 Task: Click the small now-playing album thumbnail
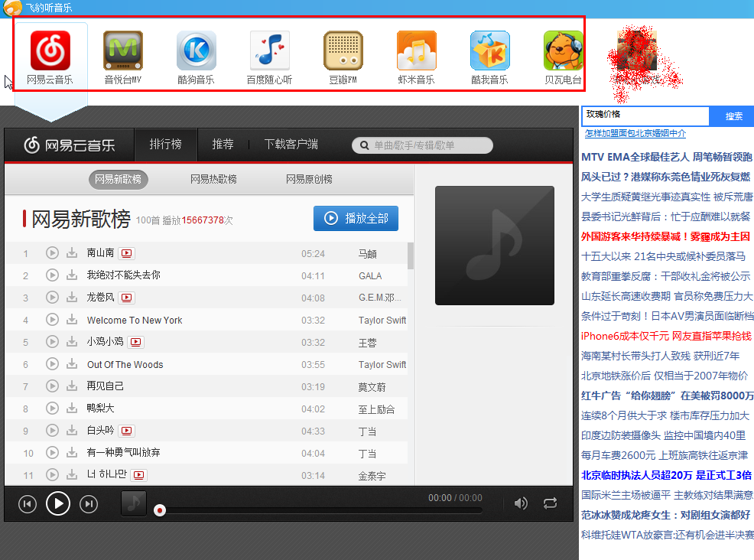[x=134, y=503]
